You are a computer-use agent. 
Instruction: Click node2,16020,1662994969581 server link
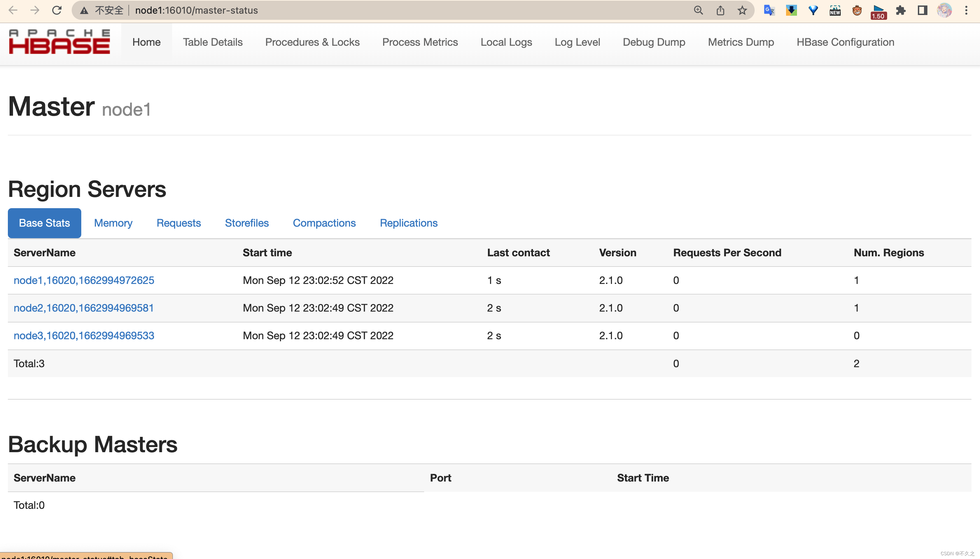(83, 308)
